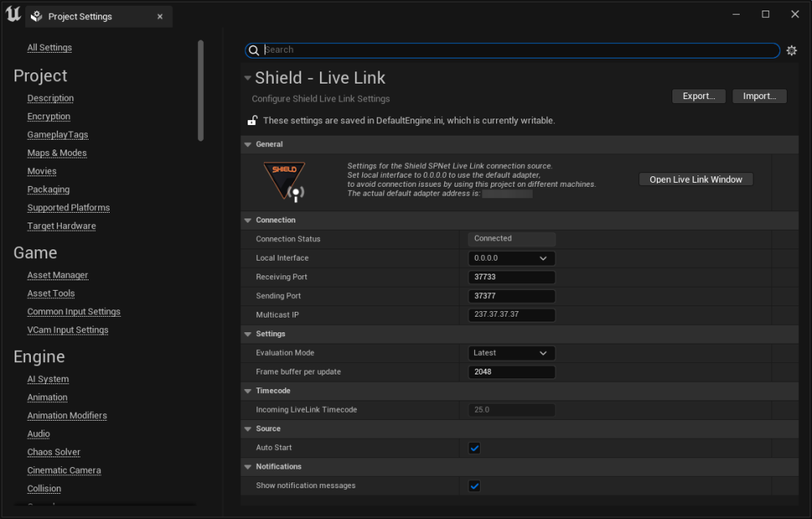This screenshot has height=519, width=812.
Task: Click the Export button
Action: click(x=698, y=96)
